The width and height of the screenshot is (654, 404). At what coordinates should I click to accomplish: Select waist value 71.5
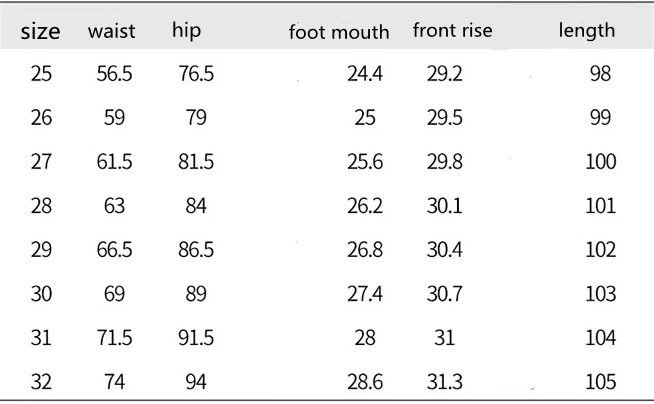click(x=114, y=338)
